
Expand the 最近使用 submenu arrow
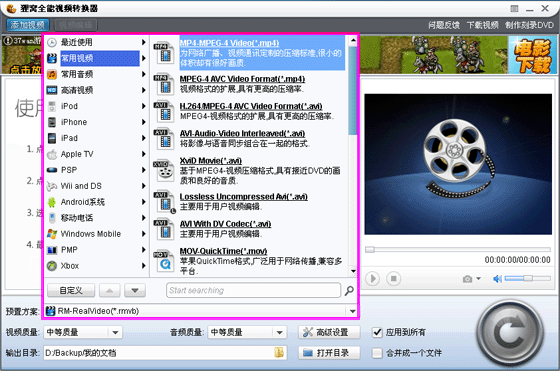[143, 42]
